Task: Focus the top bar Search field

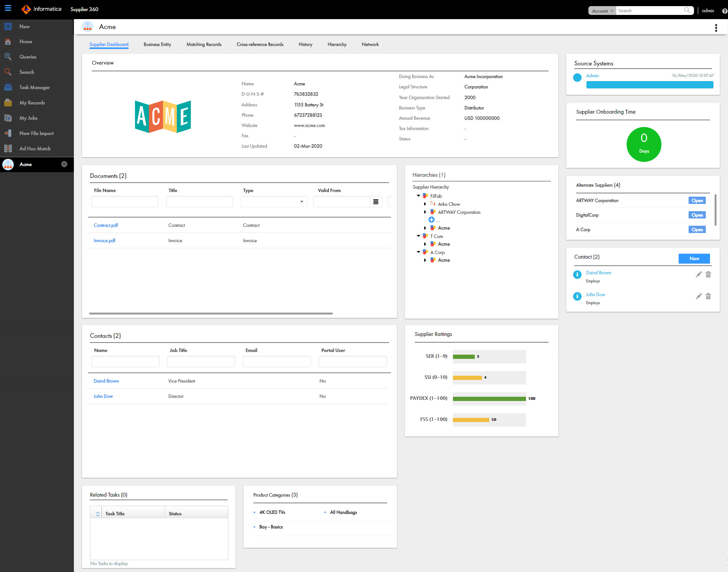Action: pos(650,11)
